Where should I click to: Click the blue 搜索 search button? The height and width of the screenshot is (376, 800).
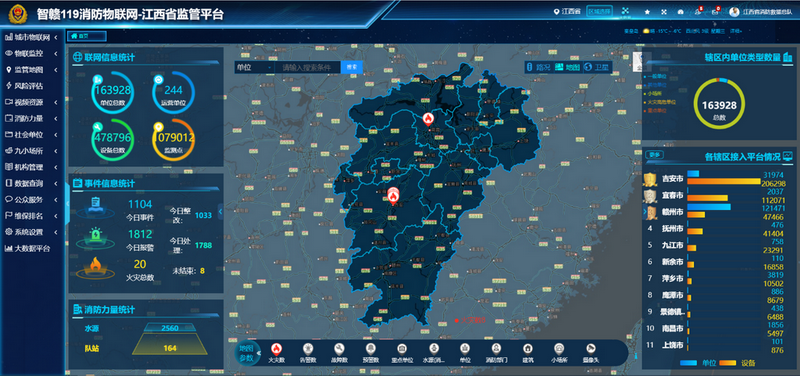click(352, 67)
